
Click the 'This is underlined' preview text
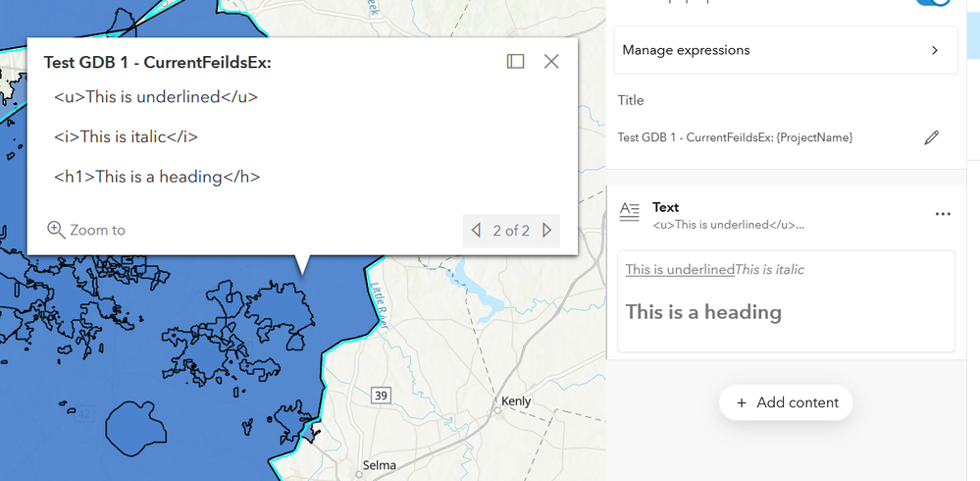680,270
